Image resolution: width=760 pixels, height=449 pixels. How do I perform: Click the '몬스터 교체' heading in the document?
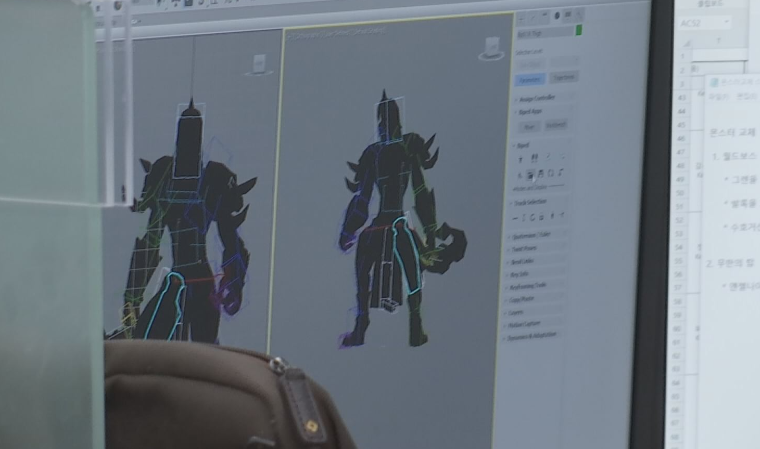tap(732, 132)
